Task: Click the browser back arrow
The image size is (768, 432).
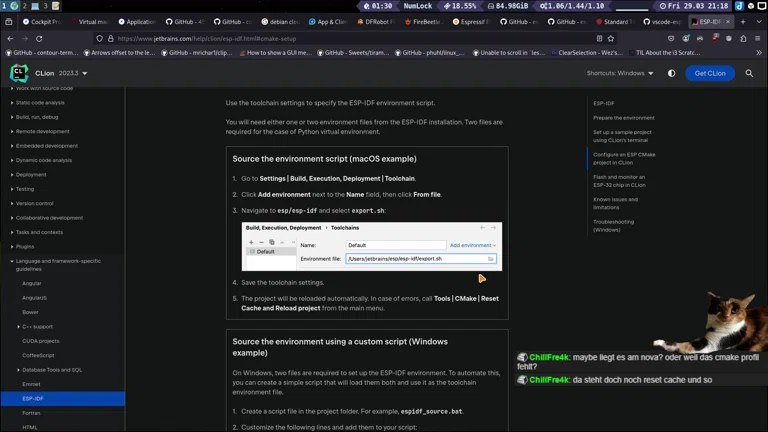Action: [12, 38]
